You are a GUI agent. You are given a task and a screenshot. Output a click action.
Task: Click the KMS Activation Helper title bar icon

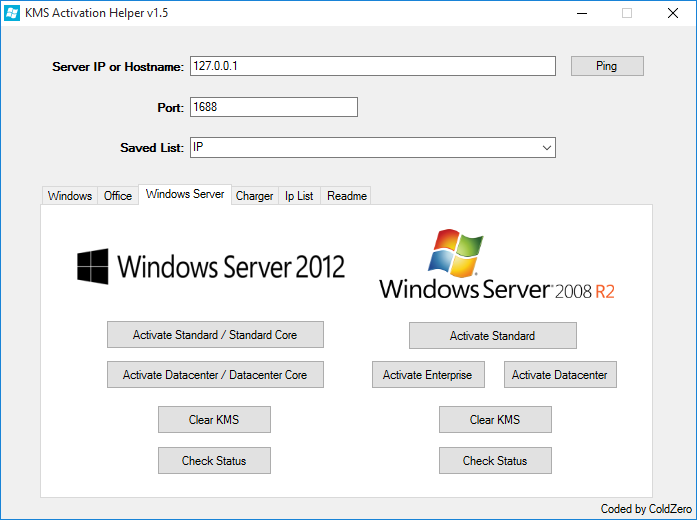coord(12,13)
